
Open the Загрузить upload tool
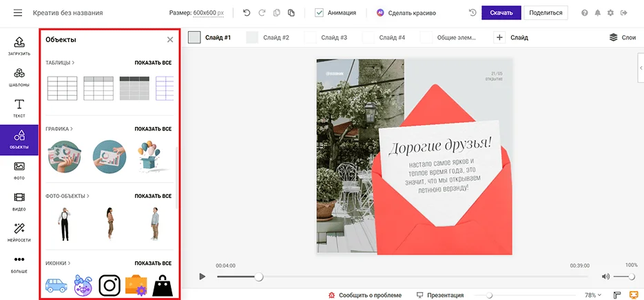point(19,46)
